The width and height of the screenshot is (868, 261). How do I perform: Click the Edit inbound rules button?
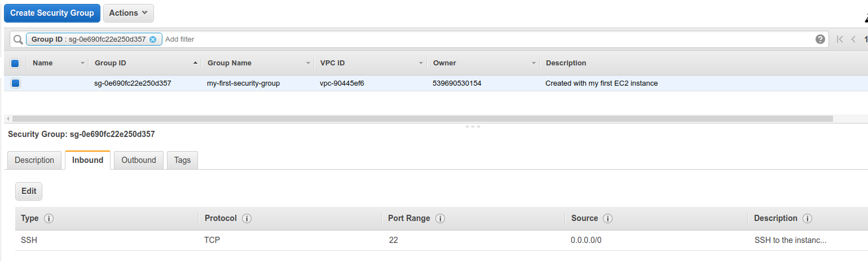click(29, 191)
